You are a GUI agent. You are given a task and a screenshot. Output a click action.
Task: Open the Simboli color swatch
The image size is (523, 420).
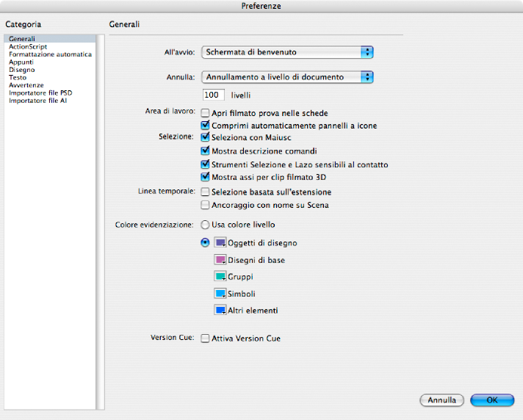point(220,294)
